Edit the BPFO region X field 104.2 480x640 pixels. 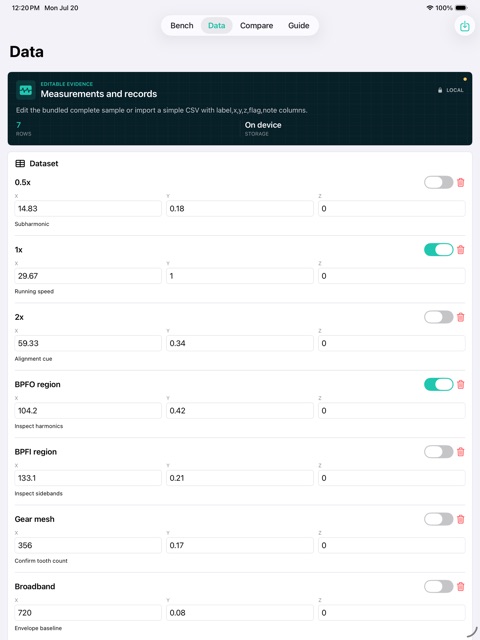point(88,411)
